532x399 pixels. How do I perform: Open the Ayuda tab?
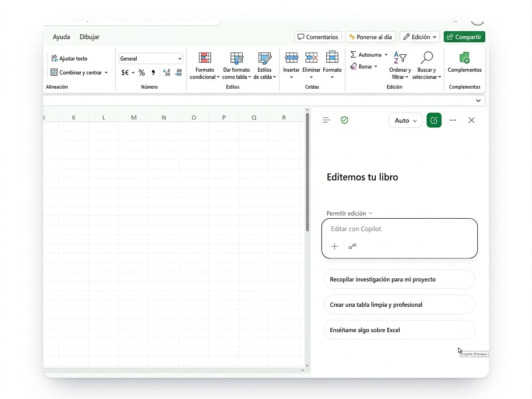[61, 37]
